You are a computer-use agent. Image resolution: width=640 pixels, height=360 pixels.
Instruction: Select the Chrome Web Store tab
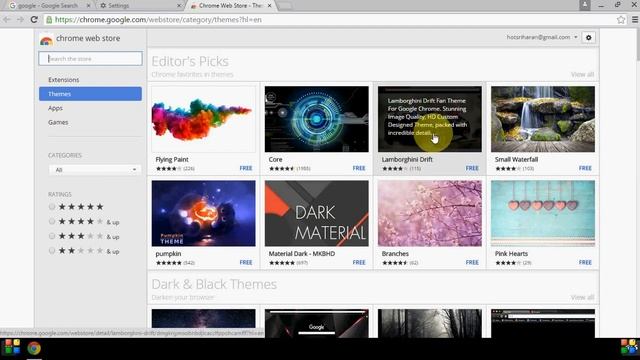pyautogui.click(x=231, y=6)
